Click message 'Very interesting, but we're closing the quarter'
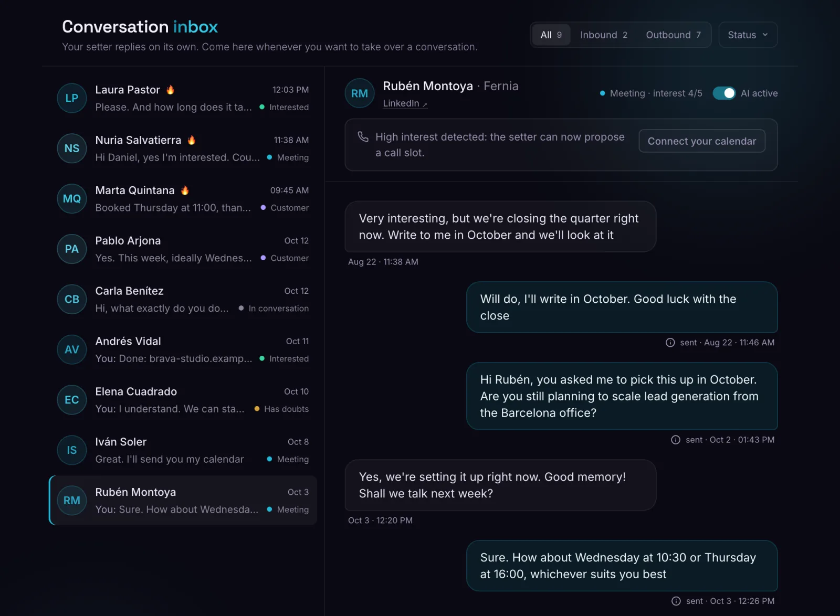The height and width of the screenshot is (616, 840). pos(500,227)
